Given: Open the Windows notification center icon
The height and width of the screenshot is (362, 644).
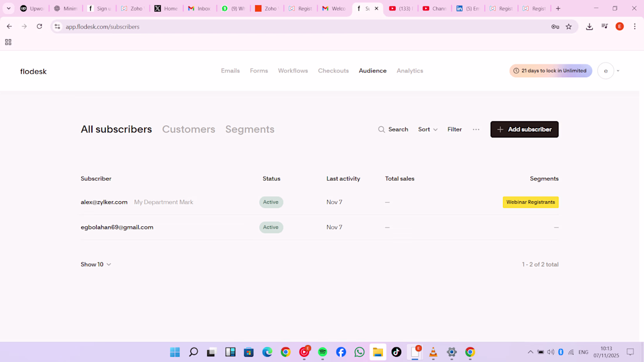Looking at the screenshot, I should (630, 352).
